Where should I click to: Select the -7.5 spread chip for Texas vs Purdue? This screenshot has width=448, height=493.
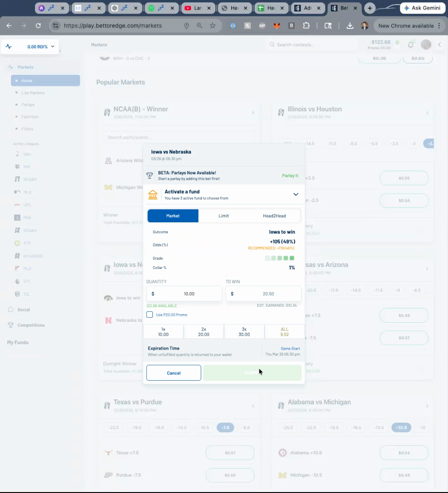point(225,428)
